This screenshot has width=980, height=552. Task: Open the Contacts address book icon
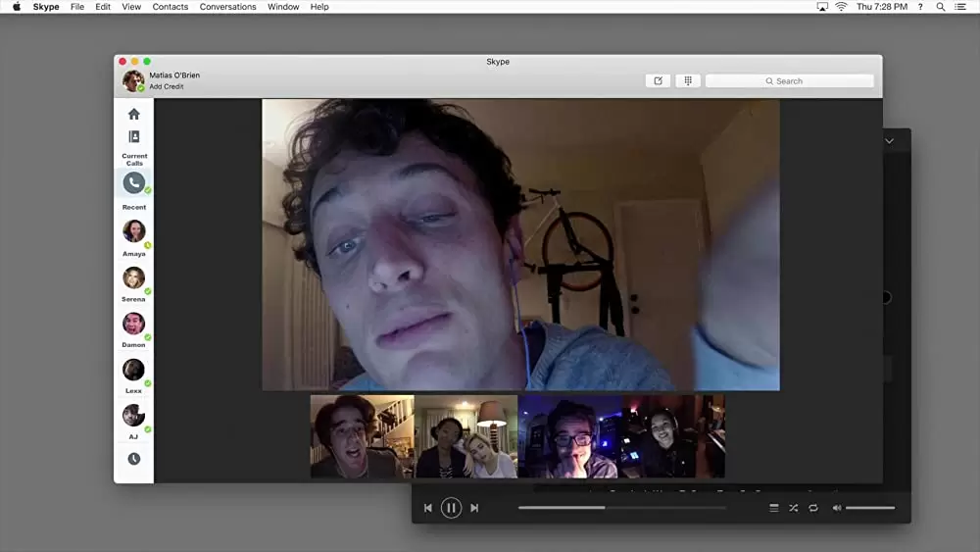coord(134,137)
